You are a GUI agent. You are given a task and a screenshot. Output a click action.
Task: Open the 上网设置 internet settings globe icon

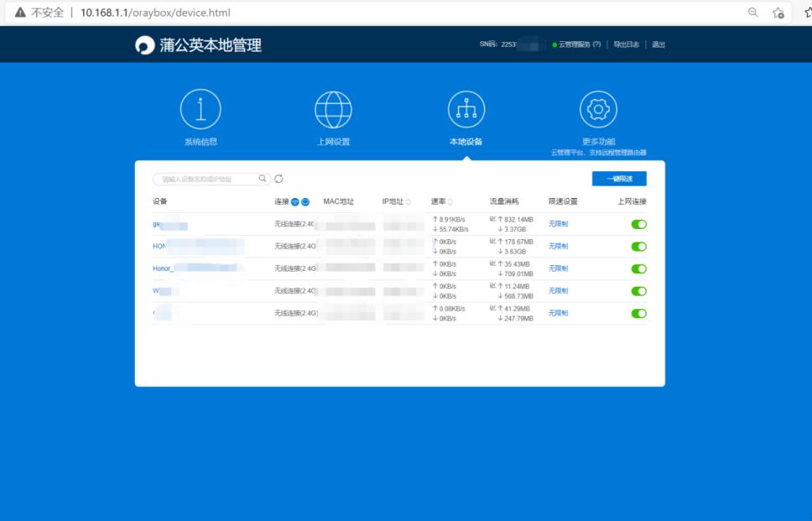pyautogui.click(x=333, y=108)
